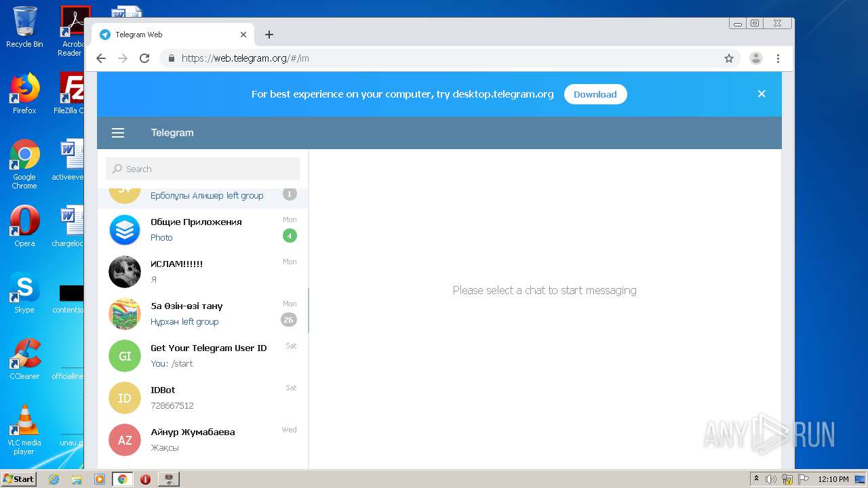868x488 pixels.
Task: Reload the Telegram Web page
Action: [144, 58]
